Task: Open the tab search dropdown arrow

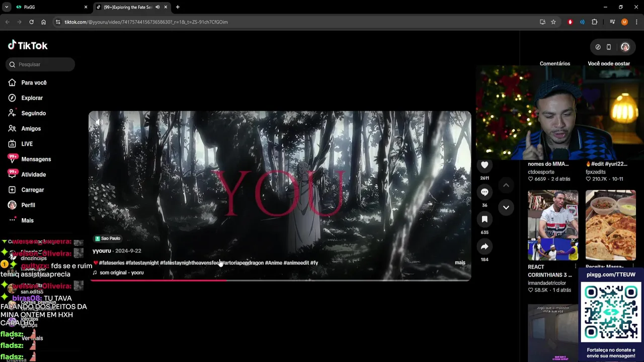Action: (7, 7)
